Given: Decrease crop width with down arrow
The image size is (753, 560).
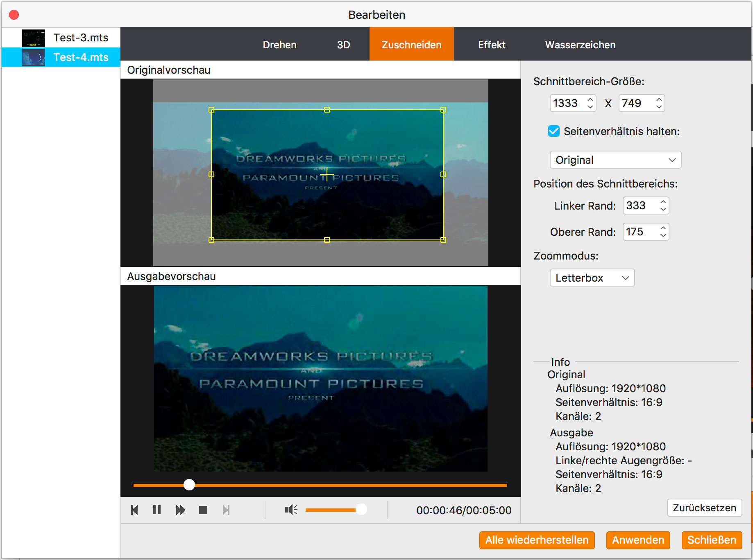Looking at the screenshot, I should point(590,107).
